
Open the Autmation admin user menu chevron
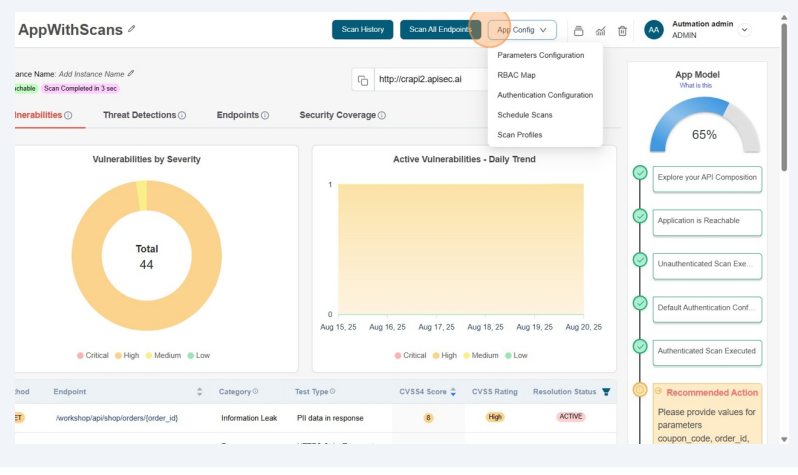[743, 30]
